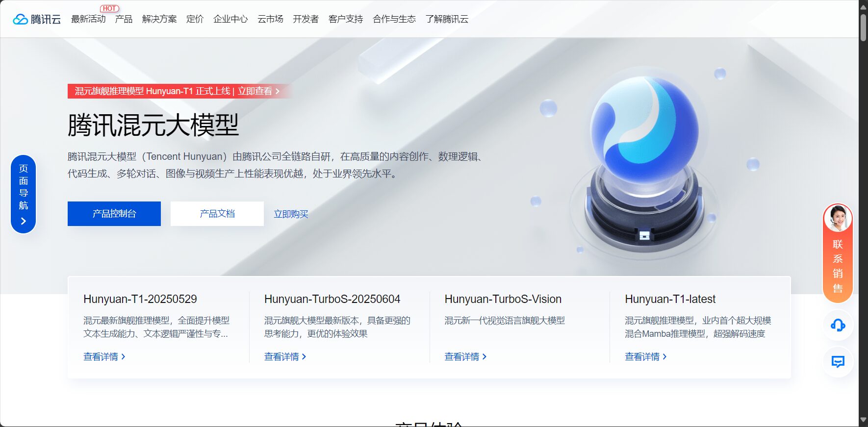Open 查看详情 for Hunyuan-T1-20250529
This screenshot has height=427, width=868.
point(104,357)
